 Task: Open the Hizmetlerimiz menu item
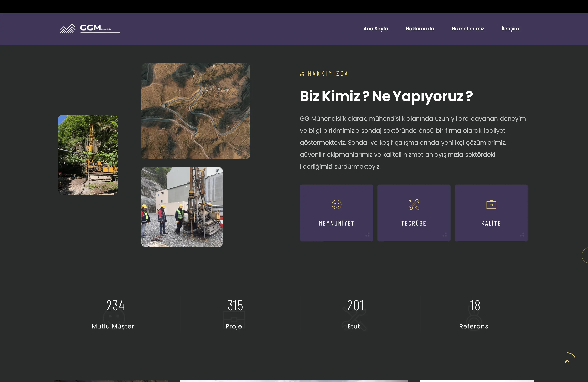coord(467,29)
